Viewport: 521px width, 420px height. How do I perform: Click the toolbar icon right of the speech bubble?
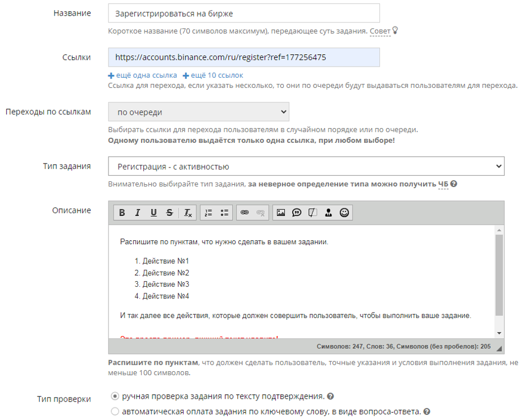point(312,212)
